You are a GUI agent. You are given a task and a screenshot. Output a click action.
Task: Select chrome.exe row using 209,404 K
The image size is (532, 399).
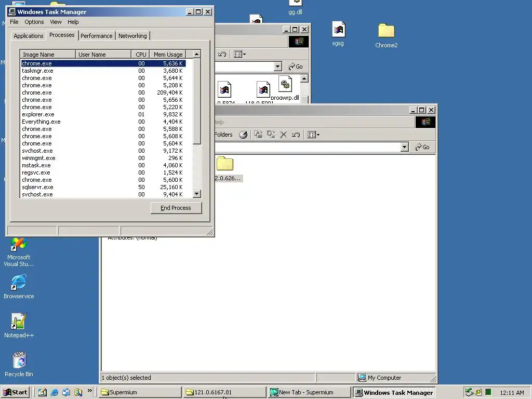(103, 92)
